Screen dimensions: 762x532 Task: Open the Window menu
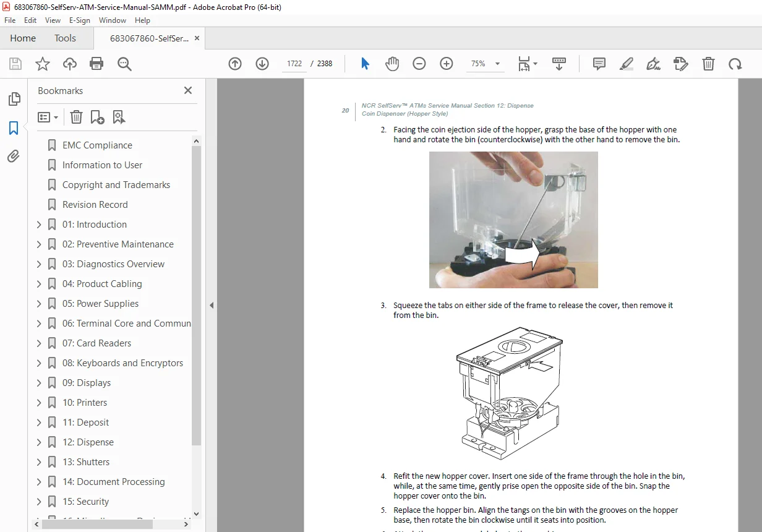click(x=113, y=20)
